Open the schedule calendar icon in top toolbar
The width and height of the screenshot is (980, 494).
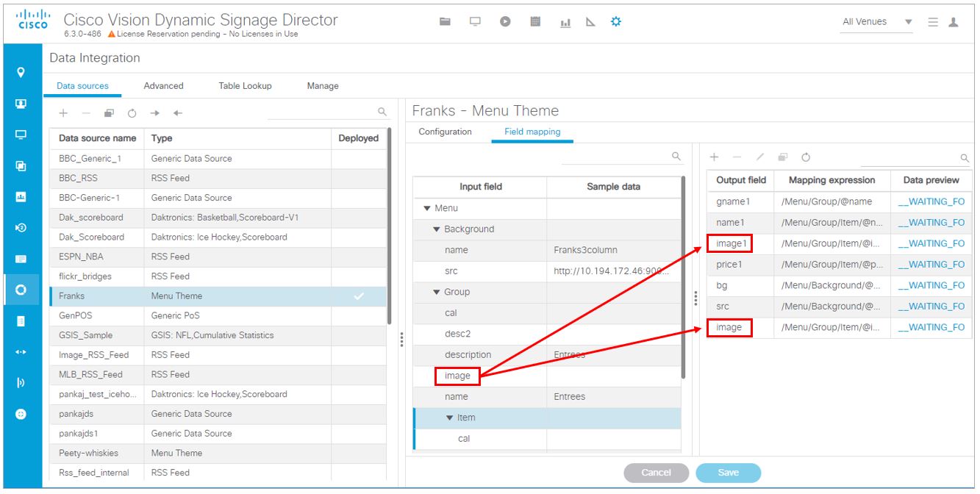point(534,21)
